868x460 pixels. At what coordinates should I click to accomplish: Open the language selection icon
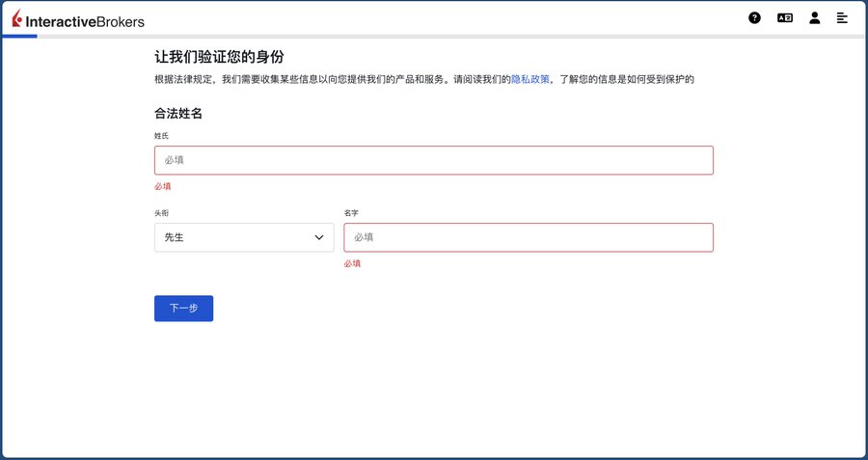click(x=785, y=18)
